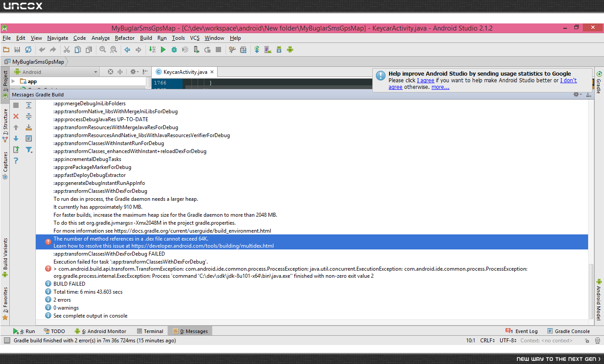Open the Build menu

146,38
